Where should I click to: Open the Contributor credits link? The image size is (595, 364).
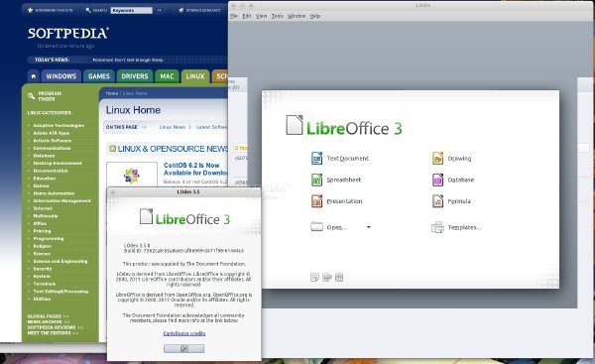184,333
